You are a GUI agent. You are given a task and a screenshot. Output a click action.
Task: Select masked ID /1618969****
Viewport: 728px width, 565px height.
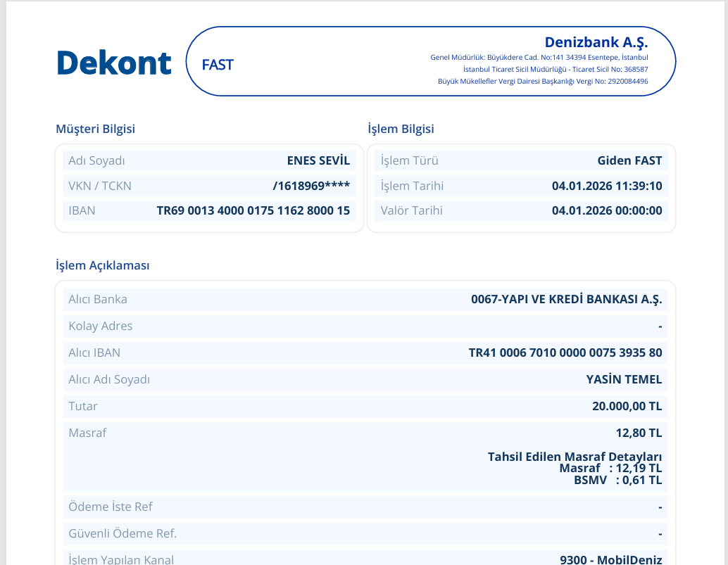311,186
